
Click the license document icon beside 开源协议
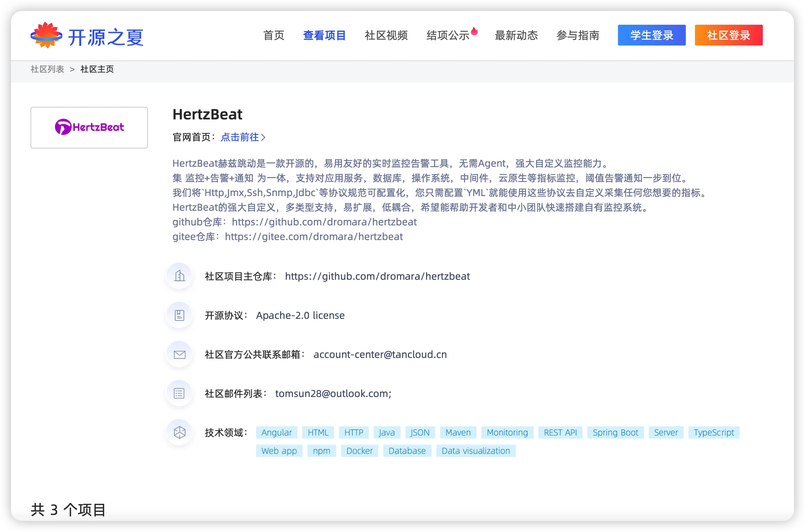click(x=179, y=315)
